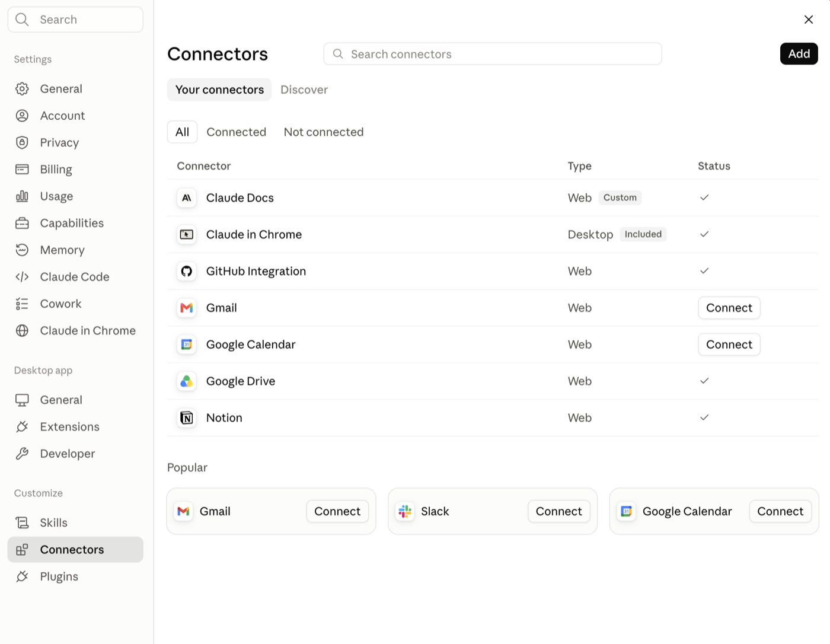Connect Google Calendar from the Popular card
The image size is (830, 644).
pyautogui.click(x=780, y=511)
